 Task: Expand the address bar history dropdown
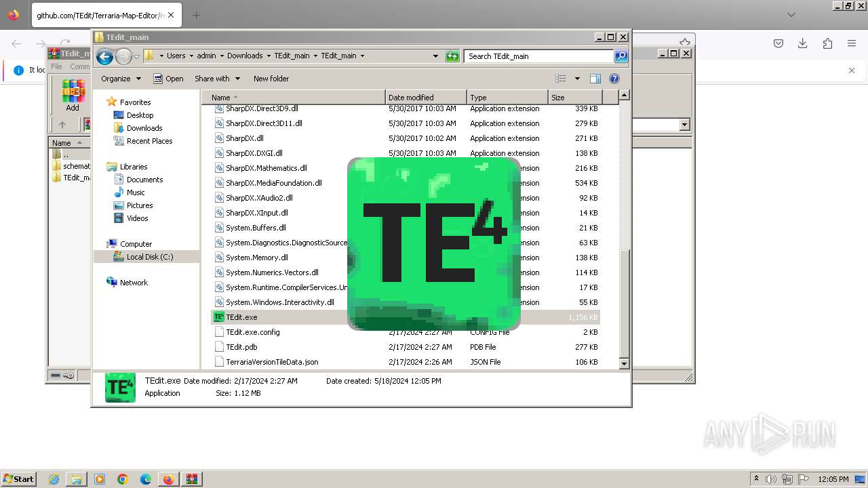pos(435,56)
